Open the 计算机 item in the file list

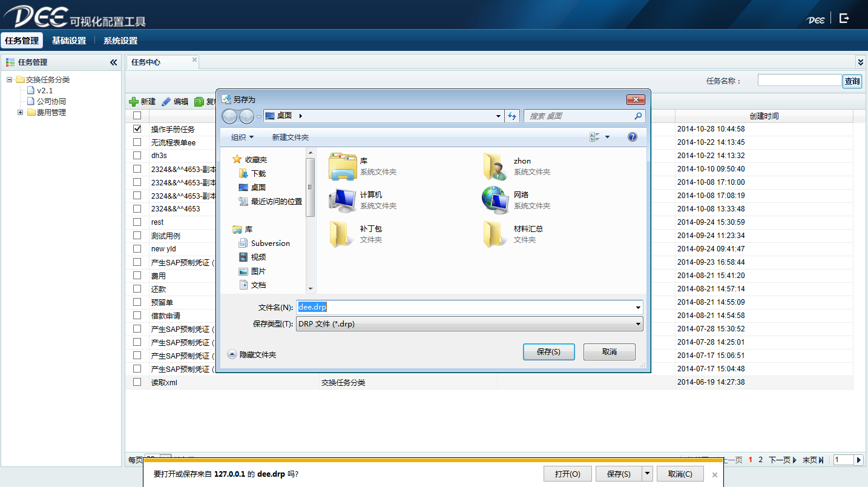pos(343,200)
